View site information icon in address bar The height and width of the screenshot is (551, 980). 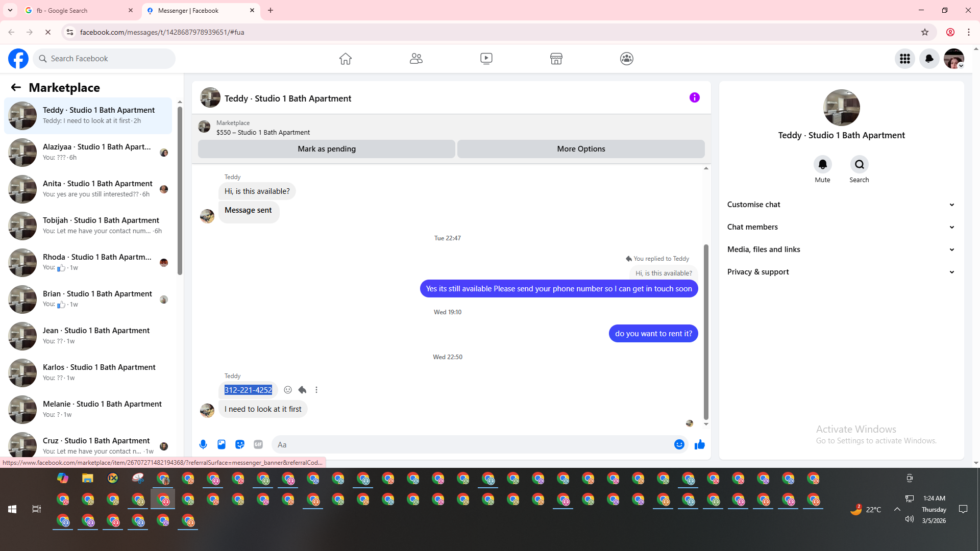tap(70, 32)
